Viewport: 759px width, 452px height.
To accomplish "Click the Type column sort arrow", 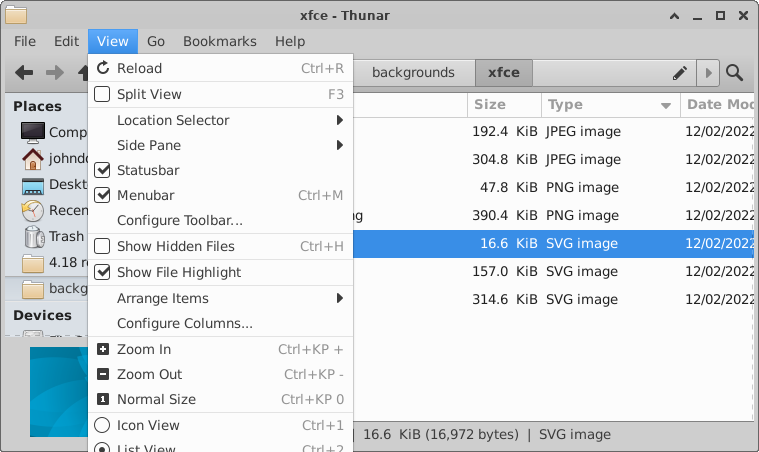I will [x=666, y=105].
